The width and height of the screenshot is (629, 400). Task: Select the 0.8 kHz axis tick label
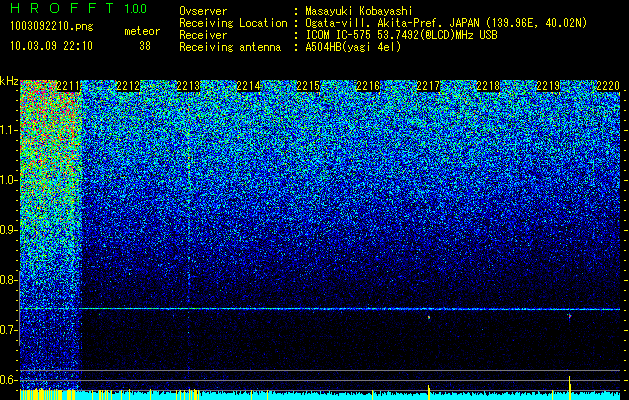pyautogui.click(x=8, y=280)
